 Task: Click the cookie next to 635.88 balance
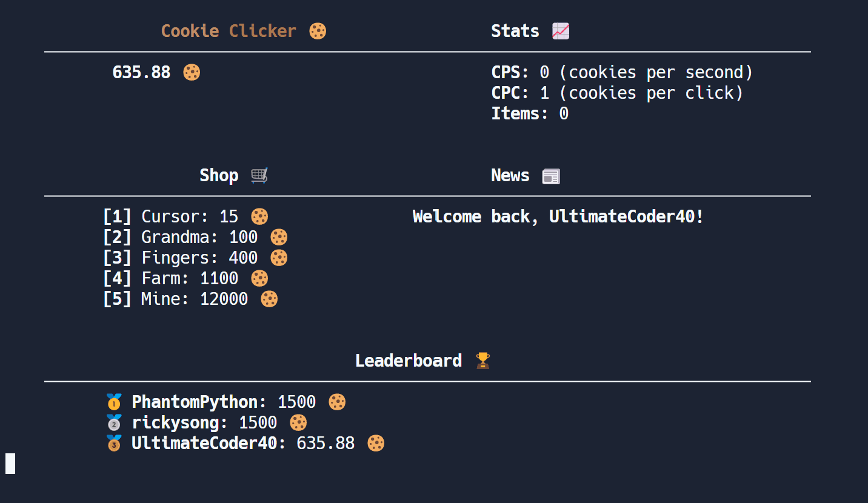pos(192,72)
